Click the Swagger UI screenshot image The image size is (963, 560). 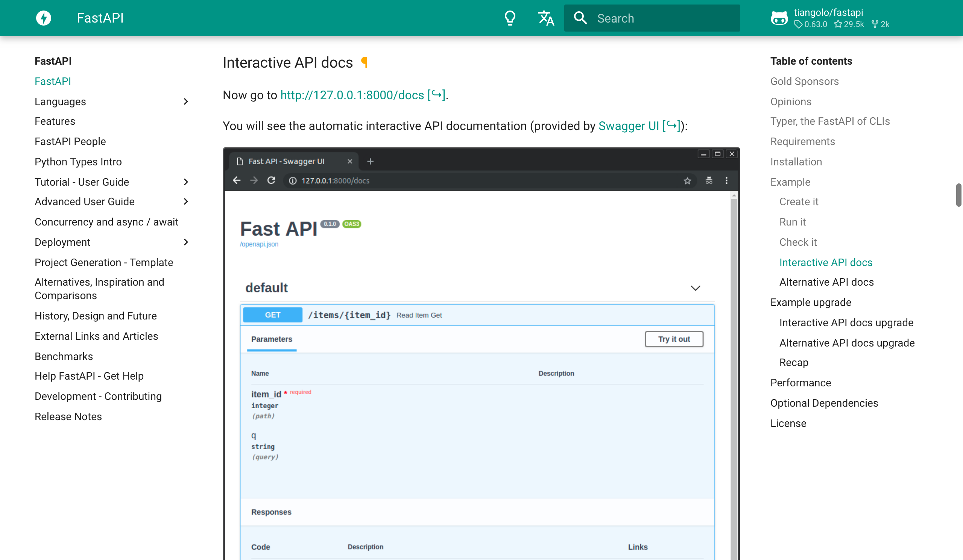481,354
